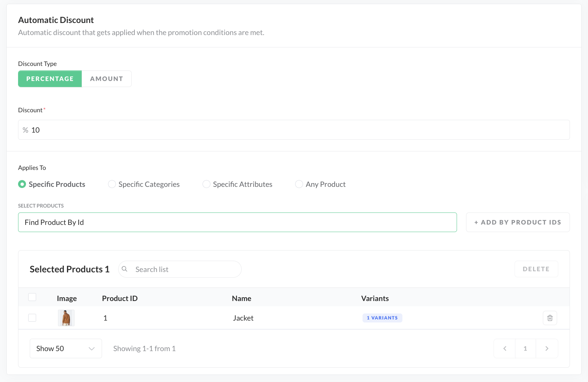Switch discount type to Amount
588x382 pixels.
pos(107,79)
